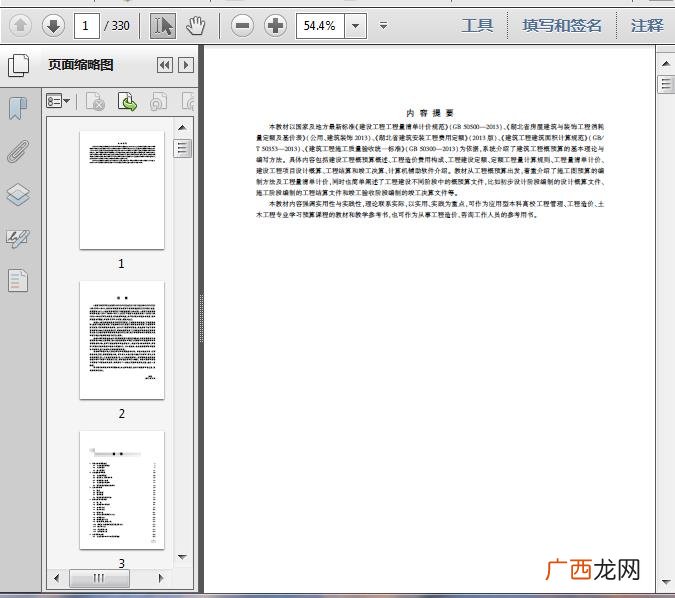The width and height of the screenshot is (675, 598).
Task: Click the document vertical scrollbar handle
Action: click(x=666, y=84)
